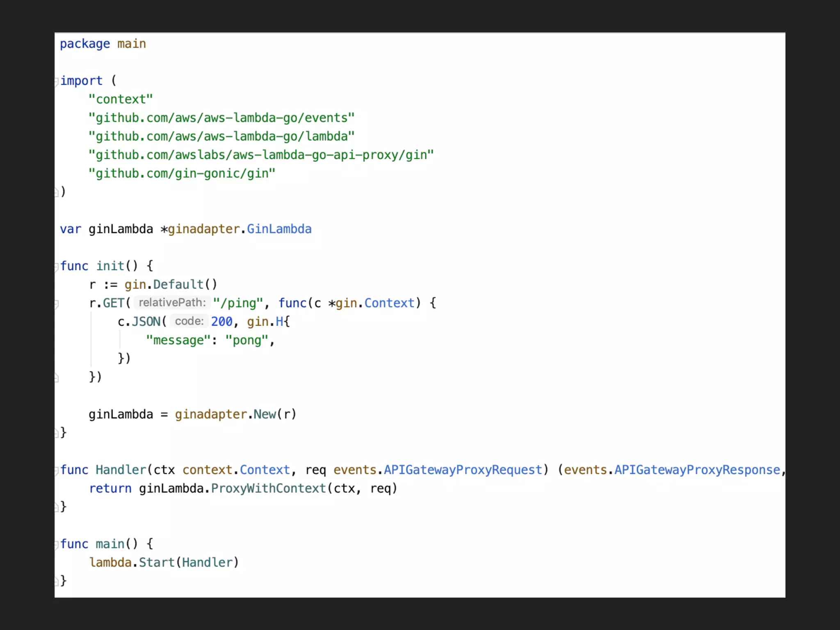The image size is (840, 630).
Task: Collapse the func init fold marker
Action: [56, 267]
